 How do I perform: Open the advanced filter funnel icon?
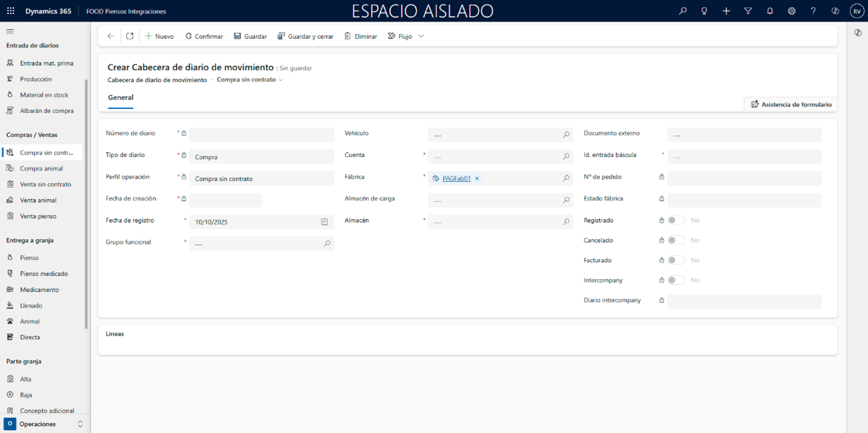pyautogui.click(x=748, y=11)
